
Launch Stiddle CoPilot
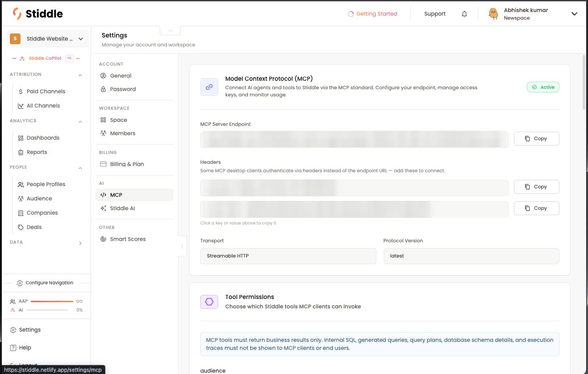click(46, 58)
